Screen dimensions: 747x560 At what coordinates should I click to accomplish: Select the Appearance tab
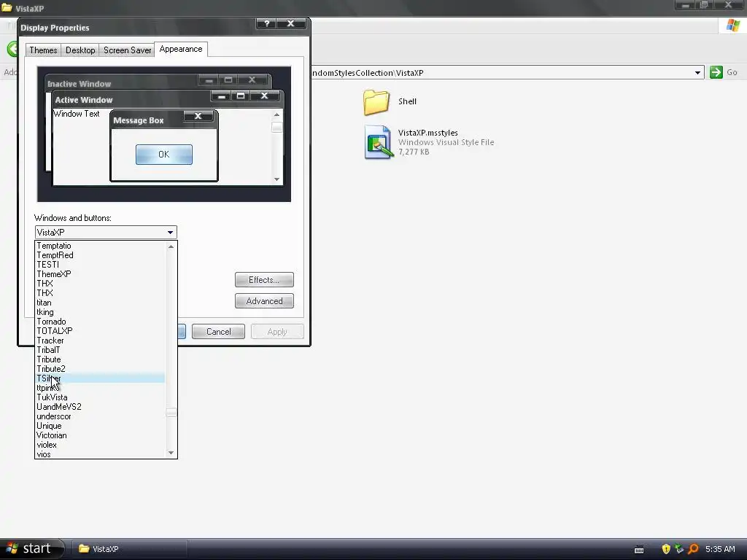click(x=181, y=49)
